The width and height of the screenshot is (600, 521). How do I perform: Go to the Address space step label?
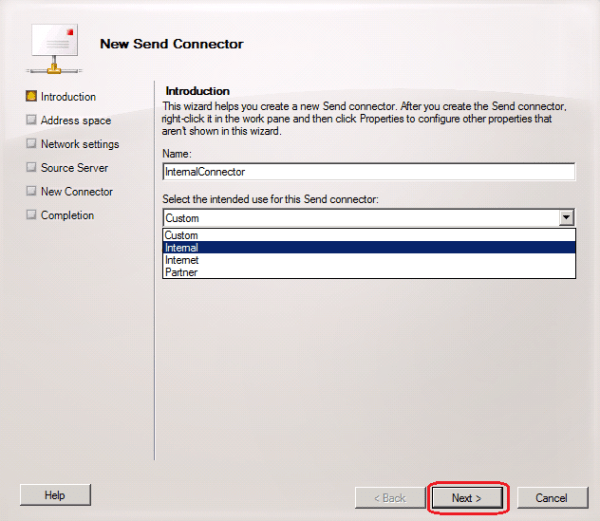click(x=75, y=120)
